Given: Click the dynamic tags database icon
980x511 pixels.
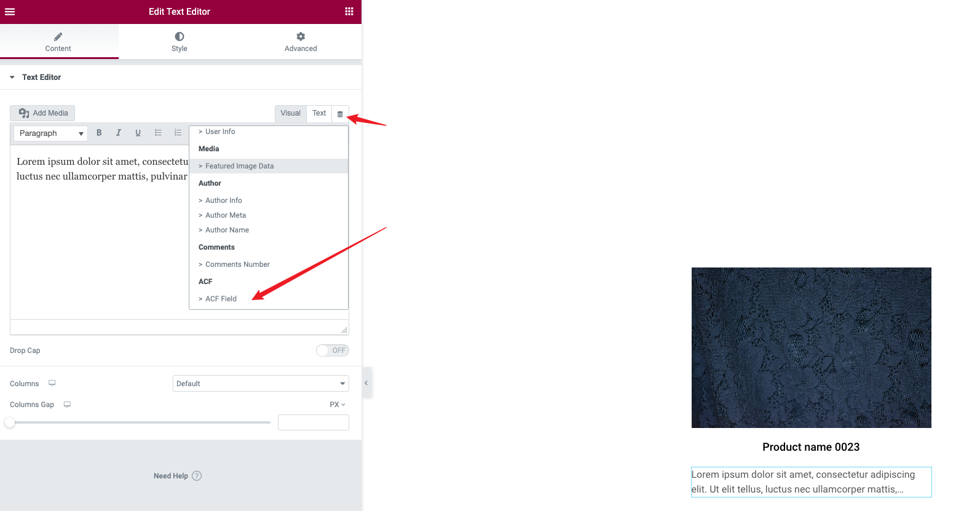Looking at the screenshot, I should 340,114.
